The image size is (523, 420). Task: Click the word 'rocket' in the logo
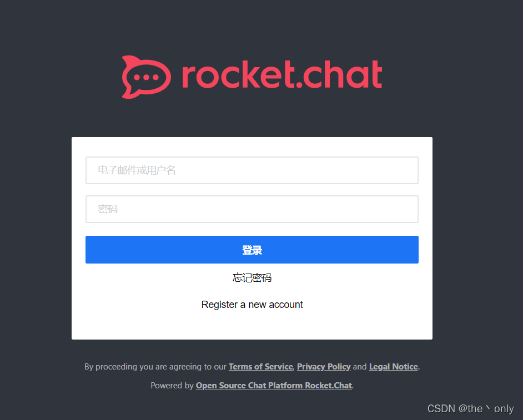tap(239, 75)
